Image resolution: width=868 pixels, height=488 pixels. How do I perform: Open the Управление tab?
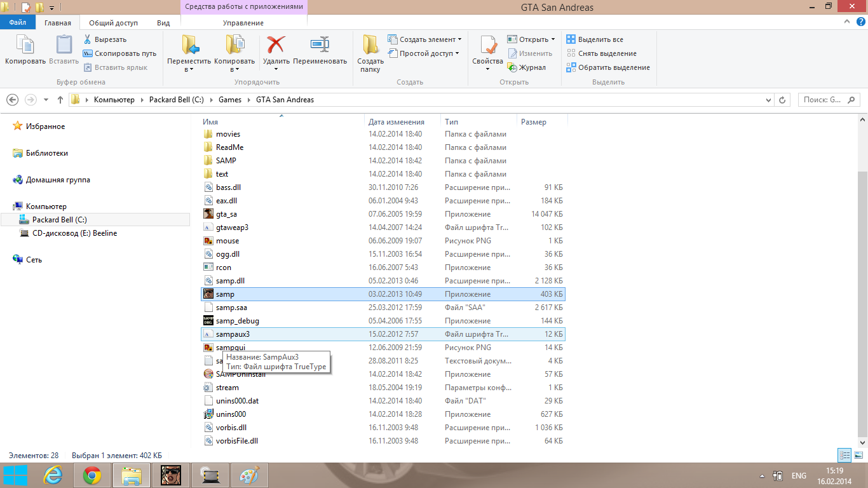tap(243, 23)
